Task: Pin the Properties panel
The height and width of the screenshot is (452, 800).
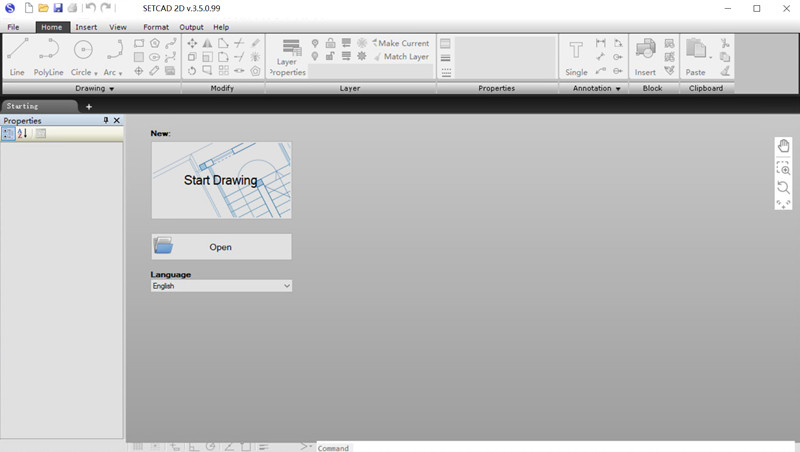Action: [x=106, y=120]
